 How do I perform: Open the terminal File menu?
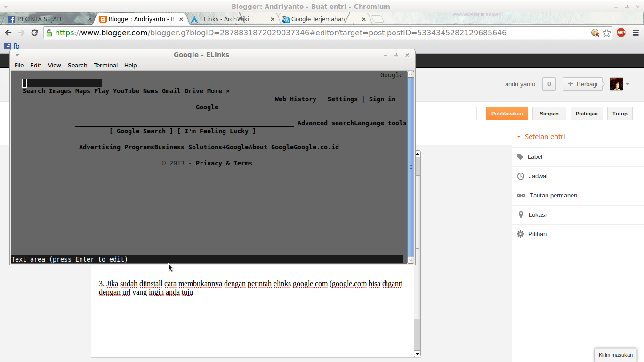[19, 66]
